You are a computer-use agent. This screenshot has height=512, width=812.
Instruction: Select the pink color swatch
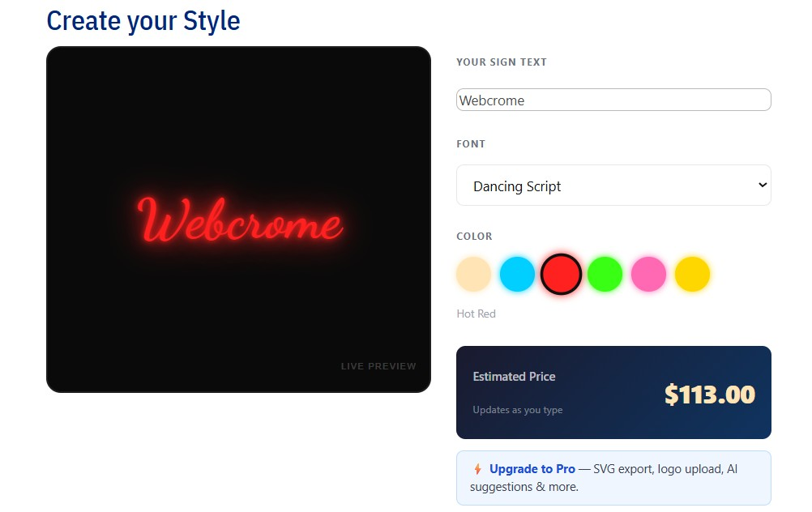[648, 274]
